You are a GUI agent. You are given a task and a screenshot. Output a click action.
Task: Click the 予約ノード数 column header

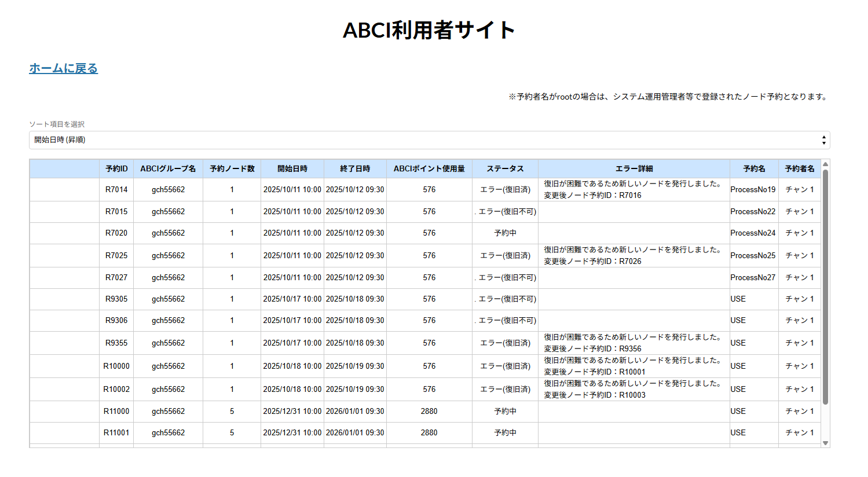pyautogui.click(x=232, y=168)
